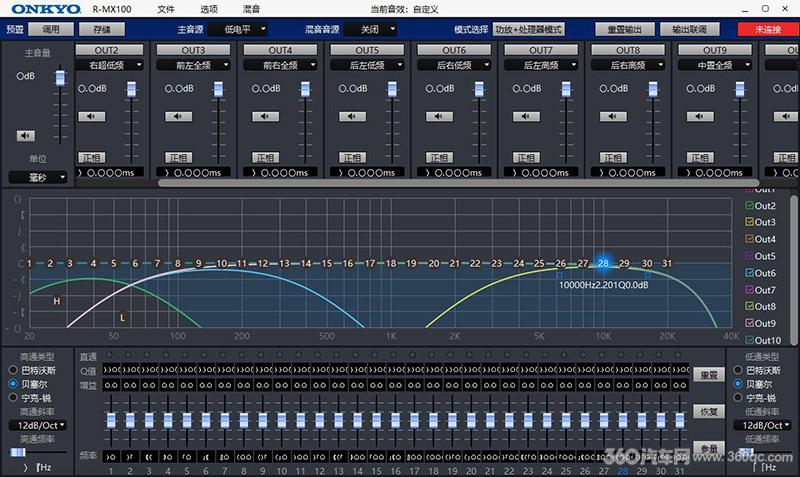
Task: Mute the OUT5 channel speaker icon
Action: click(x=352, y=116)
